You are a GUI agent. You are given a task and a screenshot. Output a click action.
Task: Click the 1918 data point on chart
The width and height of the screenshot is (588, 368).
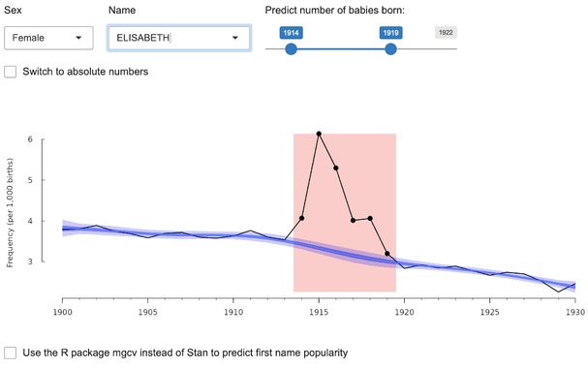370,219
